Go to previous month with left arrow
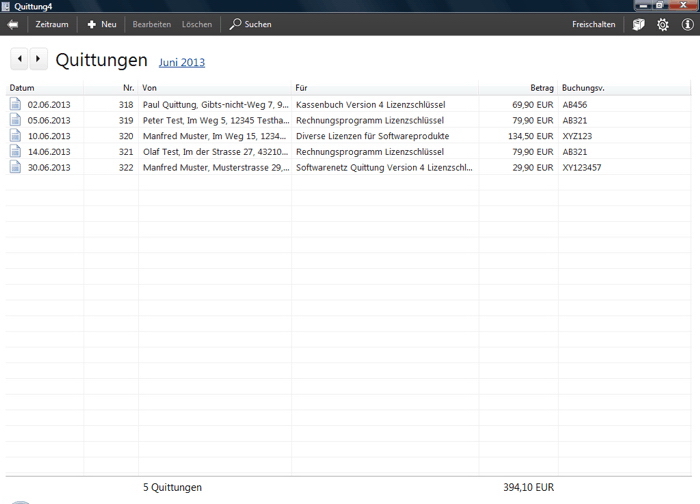This screenshot has width=700, height=504. point(19,60)
